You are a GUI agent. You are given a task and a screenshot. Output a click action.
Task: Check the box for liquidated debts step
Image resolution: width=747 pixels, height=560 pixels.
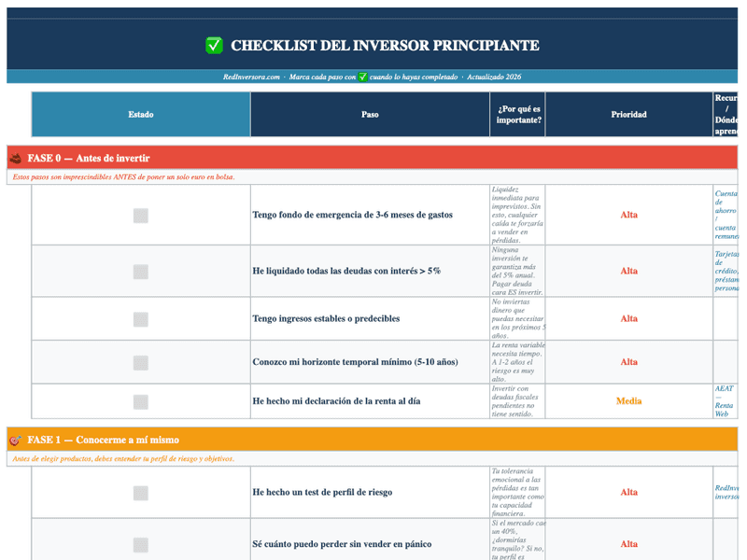pyautogui.click(x=141, y=272)
